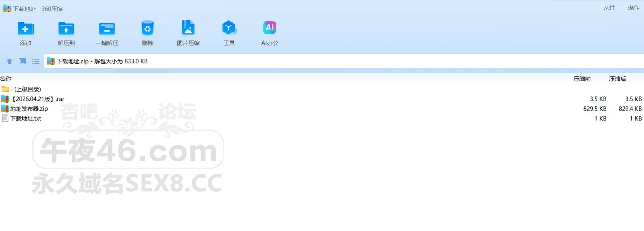Image resolution: width=644 pixels, height=231 pixels.
Task: Open the 工具 (Tools) icon
Action: click(229, 28)
